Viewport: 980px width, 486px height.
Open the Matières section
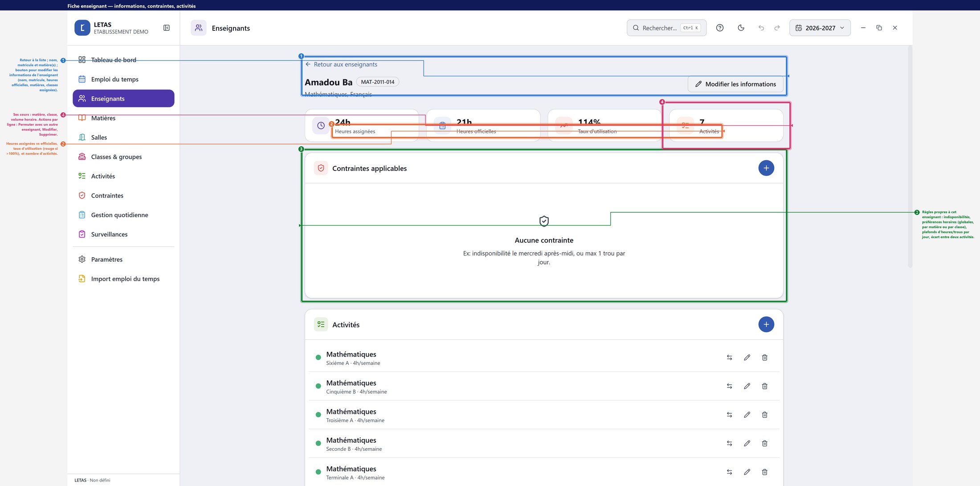[123, 118]
